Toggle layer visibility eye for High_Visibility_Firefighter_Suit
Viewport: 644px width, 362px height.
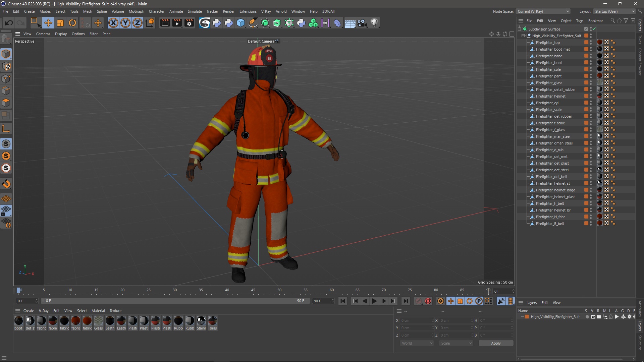tap(593, 317)
